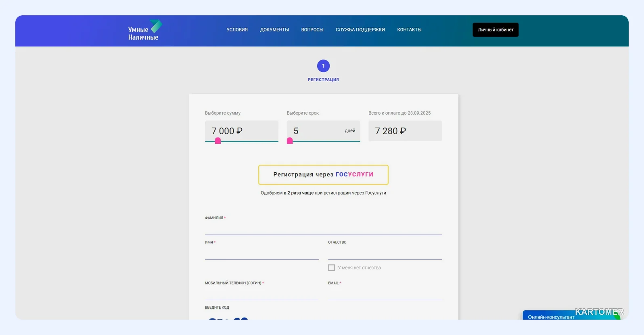Open the Онлайн-консультант chat widget

coord(571,315)
